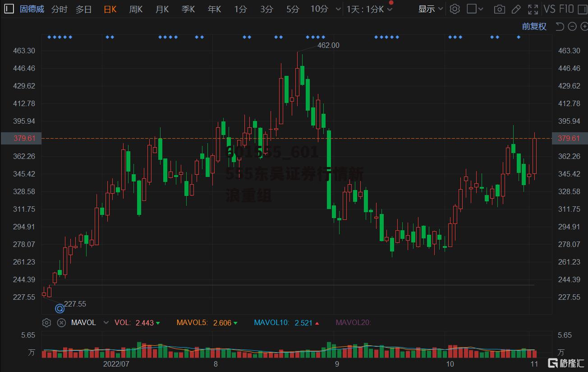Select the square layout icon in toolbar

click(x=471, y=9)
